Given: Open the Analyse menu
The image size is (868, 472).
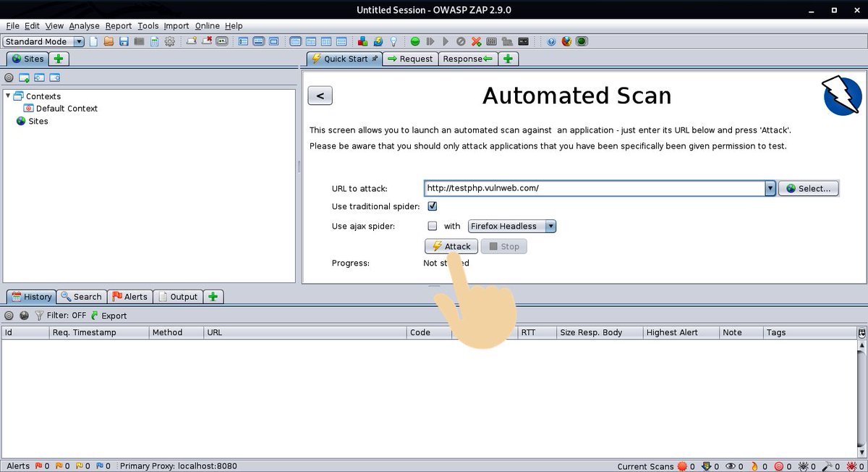Looking at the screenshot, I should coord(85,25).
